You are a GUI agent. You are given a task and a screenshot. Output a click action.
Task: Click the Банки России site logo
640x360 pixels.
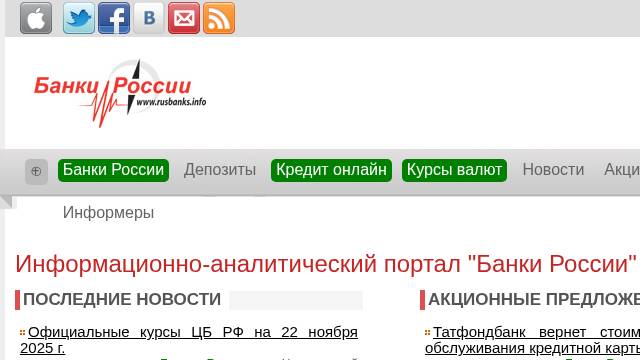(120, 93)
